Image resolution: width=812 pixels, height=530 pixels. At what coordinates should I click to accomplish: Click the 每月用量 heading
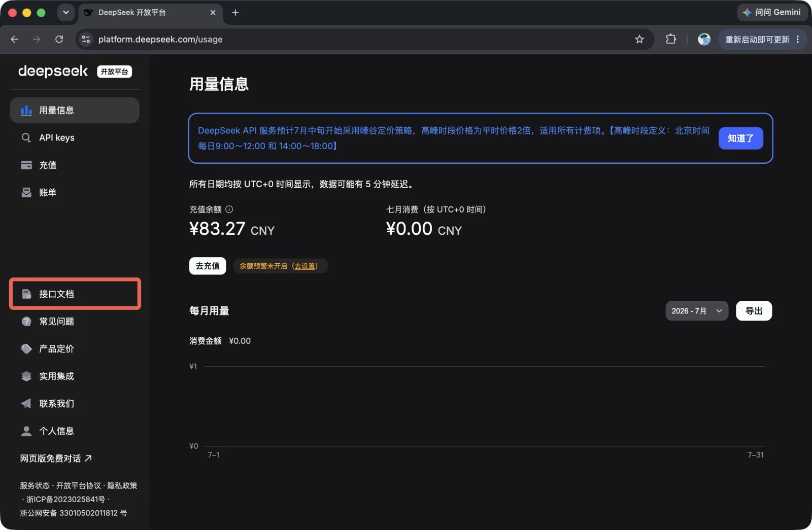click(209, 311)
